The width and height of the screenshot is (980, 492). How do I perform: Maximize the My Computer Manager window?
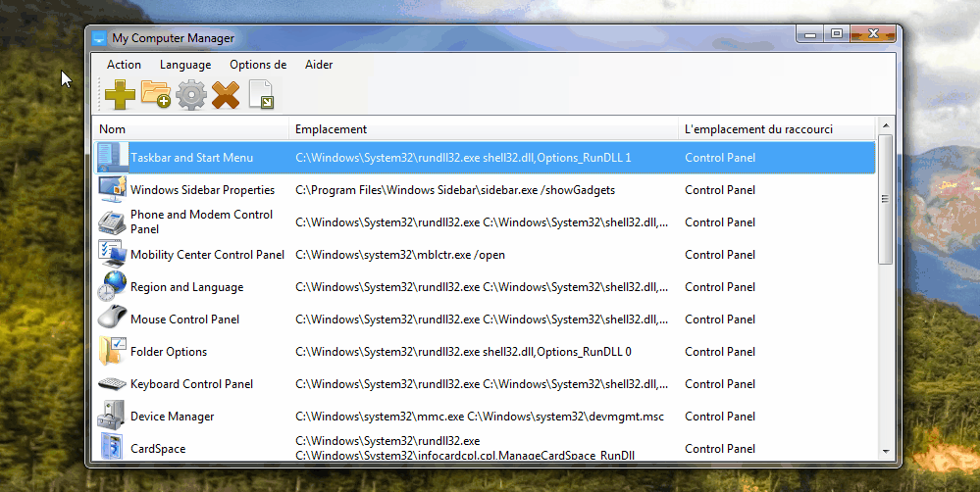click(836, 34)
